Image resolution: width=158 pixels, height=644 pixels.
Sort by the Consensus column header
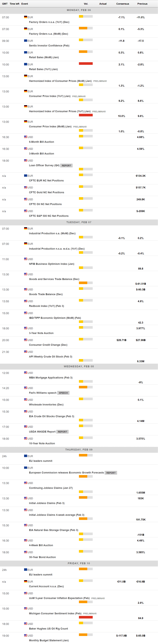click(122, 4)
